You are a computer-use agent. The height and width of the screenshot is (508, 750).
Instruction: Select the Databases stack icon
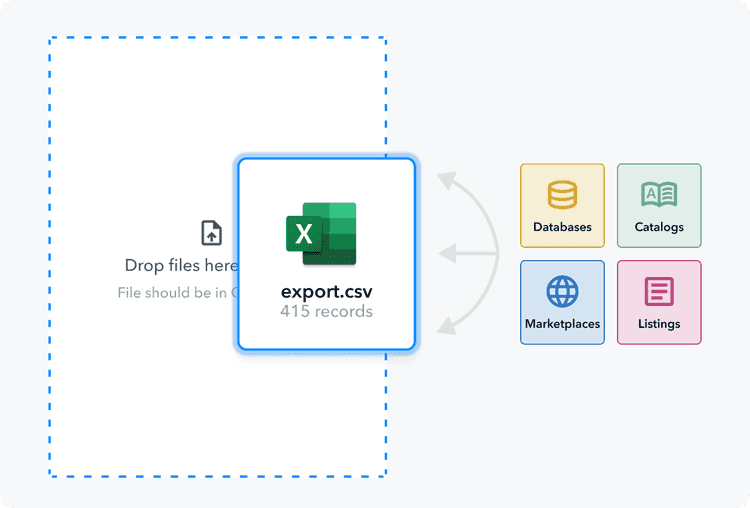(x=562, y=195)
